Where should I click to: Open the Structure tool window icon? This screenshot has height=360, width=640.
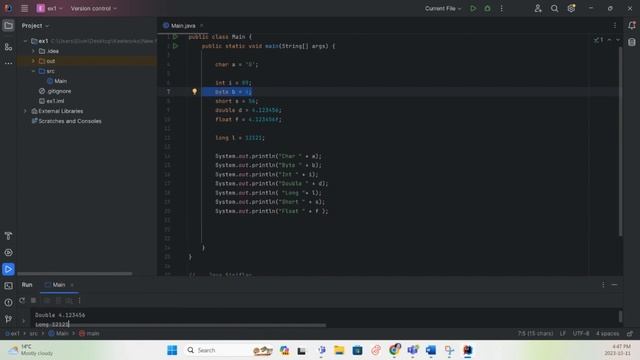click(8, 47)
